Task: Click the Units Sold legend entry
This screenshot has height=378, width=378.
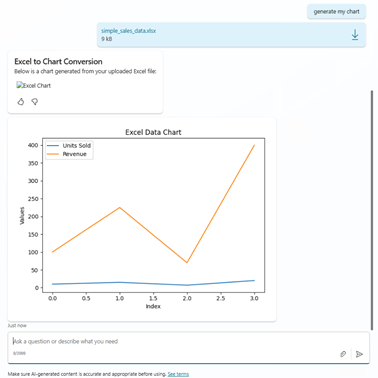Action: point(69,145)
